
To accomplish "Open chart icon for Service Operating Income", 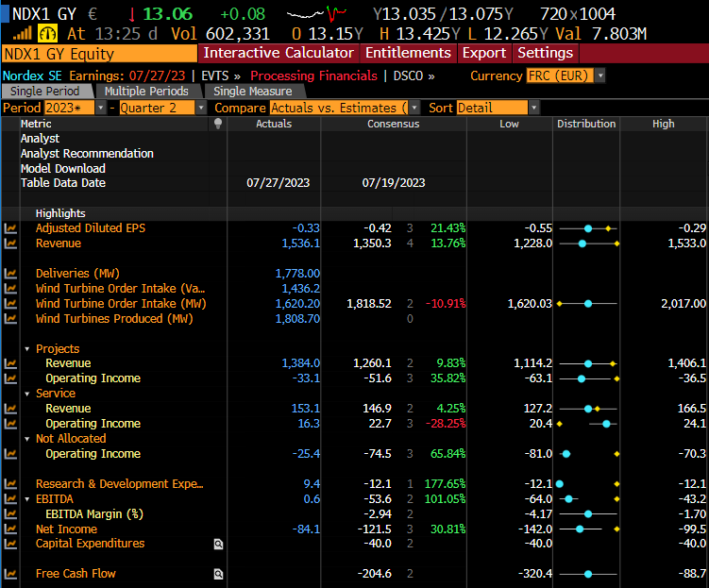I will pos(10,424).
